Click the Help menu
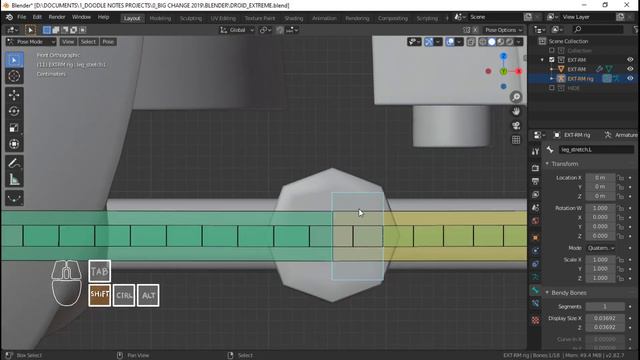The height and width of the screenshot is (360, 640). tap(103, 17)
